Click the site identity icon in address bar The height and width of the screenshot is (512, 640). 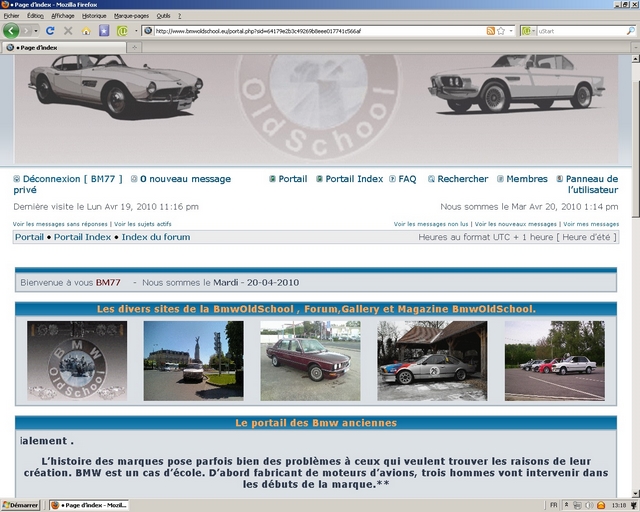click(x=149, y=31)
